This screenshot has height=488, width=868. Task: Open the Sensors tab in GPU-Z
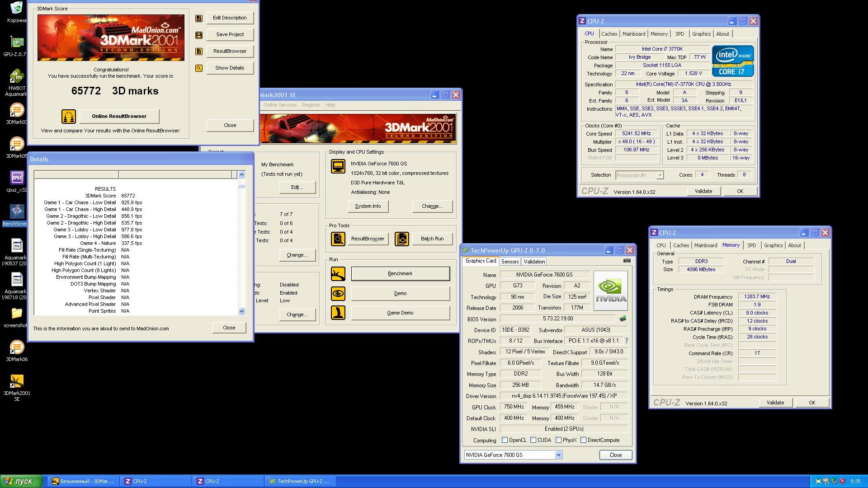click(510, 262)
